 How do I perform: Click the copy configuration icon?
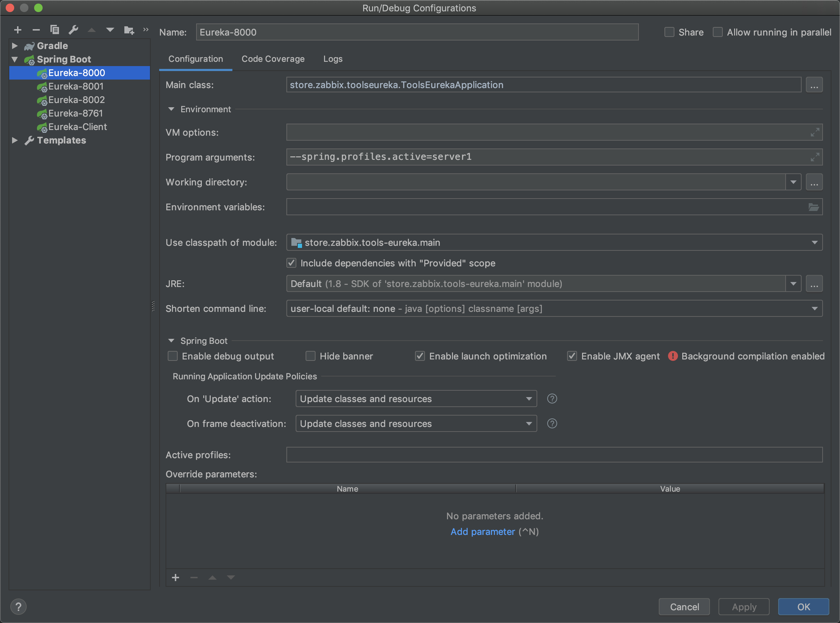[x=55, y=30]
